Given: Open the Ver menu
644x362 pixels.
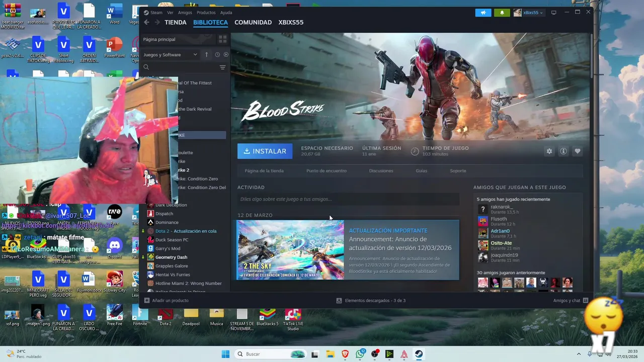Looking at the screenshot, I should click(170, 13).
